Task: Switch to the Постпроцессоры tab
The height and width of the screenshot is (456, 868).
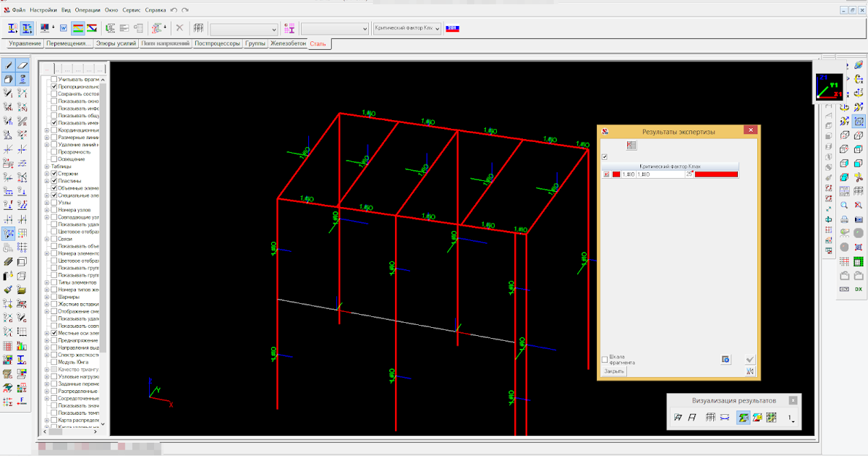Action: [x=217, y=44]
